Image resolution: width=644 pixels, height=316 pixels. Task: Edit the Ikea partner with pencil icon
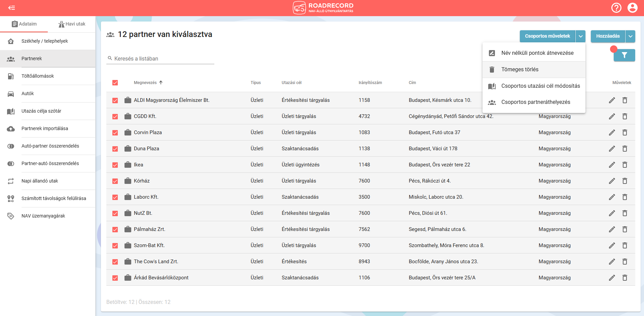tap(612, 165)
